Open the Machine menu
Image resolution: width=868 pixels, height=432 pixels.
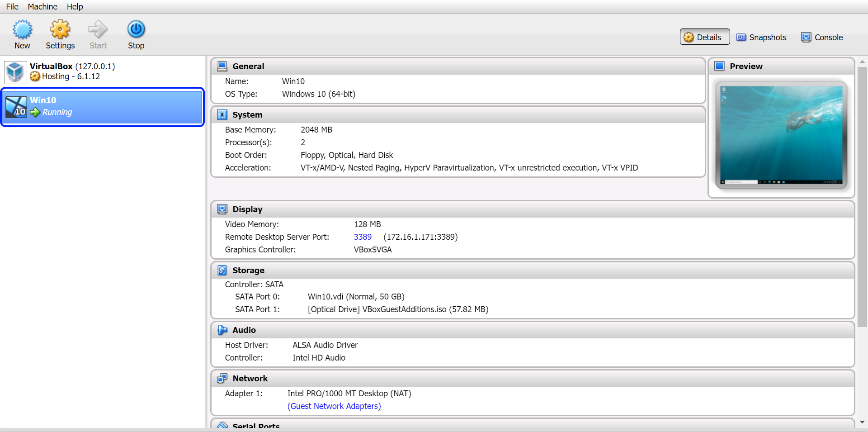pyautogui.click(x=42, y=6)
